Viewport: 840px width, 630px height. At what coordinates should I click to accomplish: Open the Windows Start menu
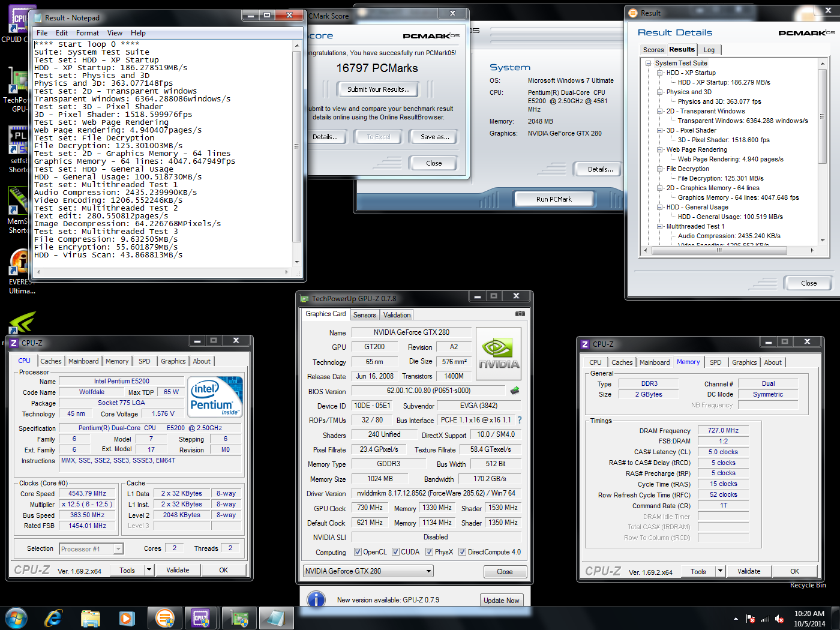(x=16, y=618)
